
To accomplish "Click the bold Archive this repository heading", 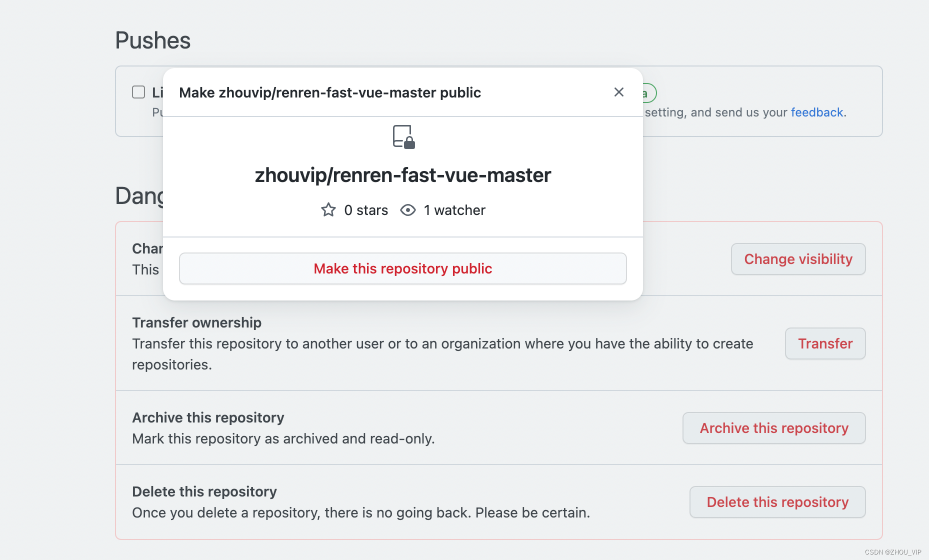I will point(208,417).
